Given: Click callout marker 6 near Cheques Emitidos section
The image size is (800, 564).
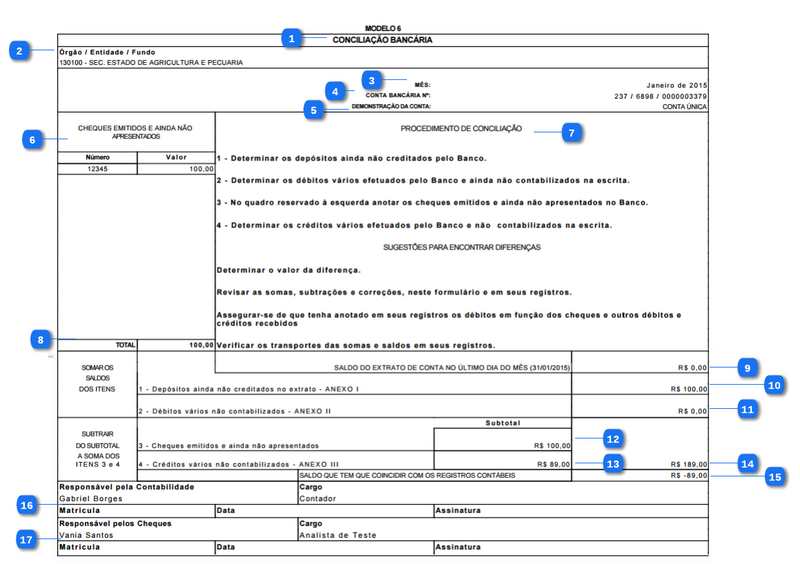Looking at the screenshot, I should point(33,140).
